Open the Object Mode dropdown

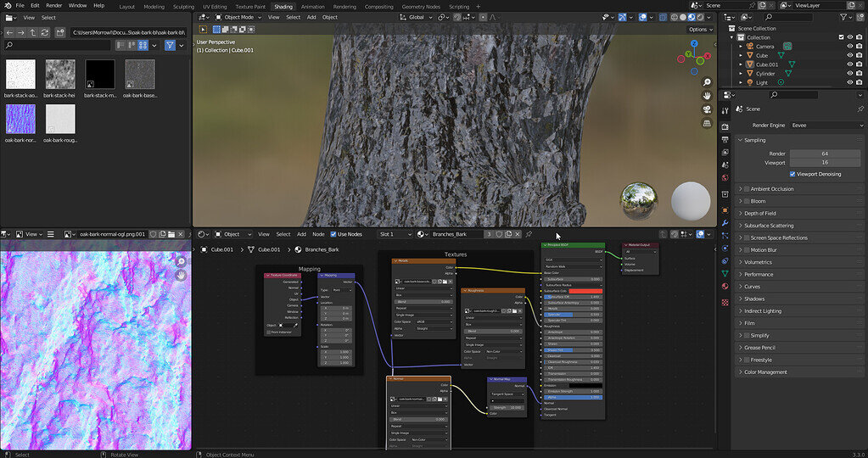(238, 17)
